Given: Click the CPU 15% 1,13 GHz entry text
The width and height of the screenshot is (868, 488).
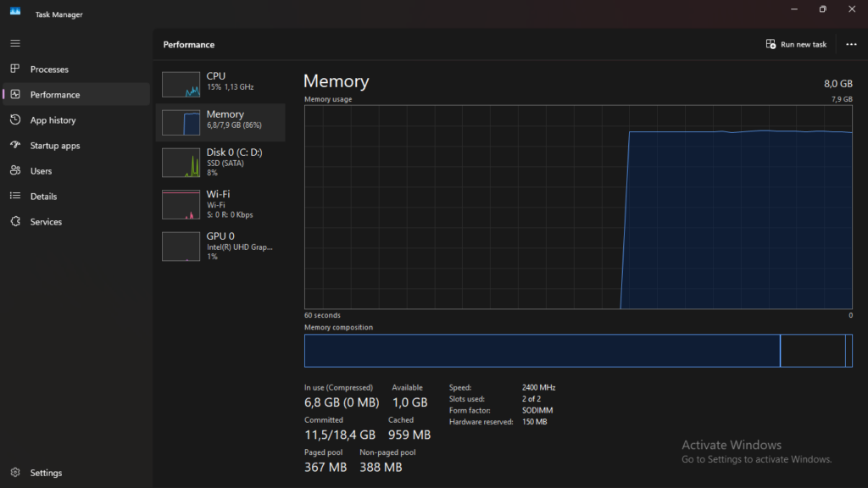Looking at the screenshot, I should point(230,87).
